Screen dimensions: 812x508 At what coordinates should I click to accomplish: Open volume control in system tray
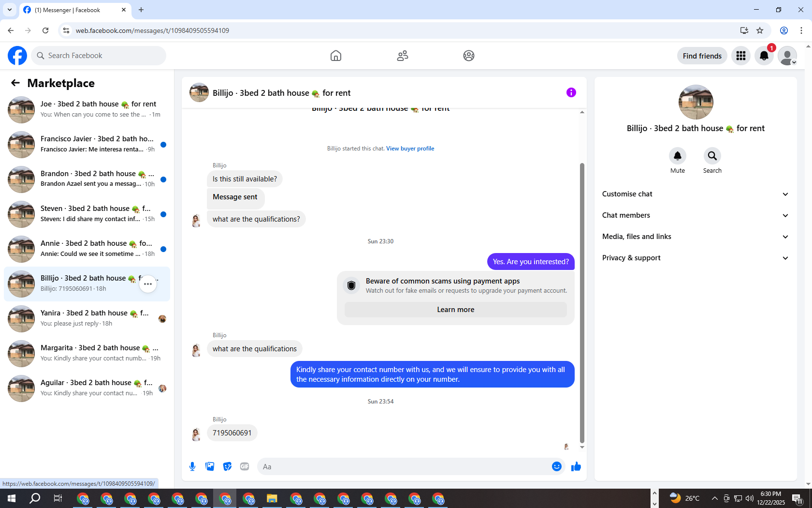pyautogui.click(x=750, y=498)
